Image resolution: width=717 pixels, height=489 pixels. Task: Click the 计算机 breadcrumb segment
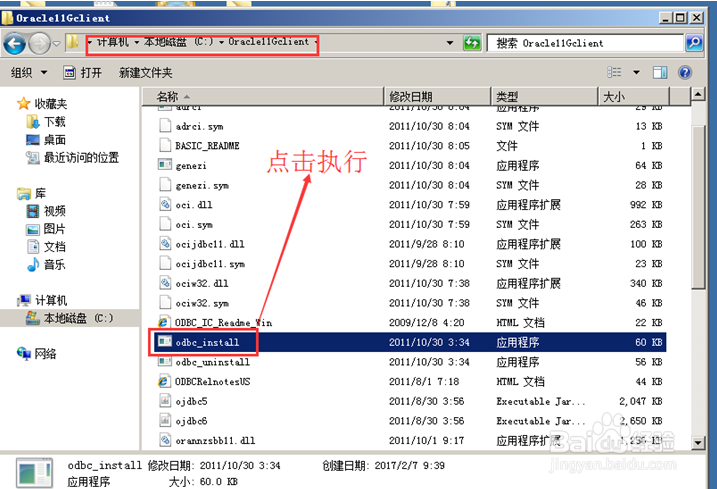[x=113, y=42]
